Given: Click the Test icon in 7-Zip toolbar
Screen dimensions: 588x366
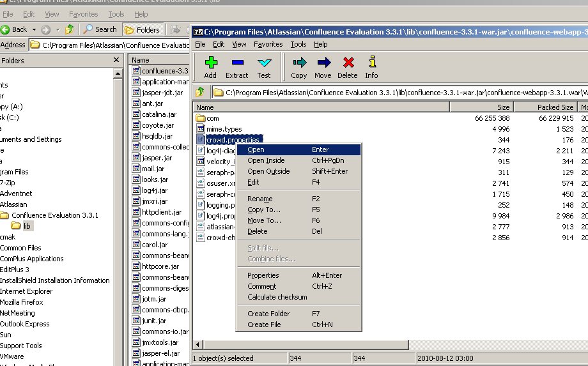Looking at the screenshot, I should click(x=264, y=63).
